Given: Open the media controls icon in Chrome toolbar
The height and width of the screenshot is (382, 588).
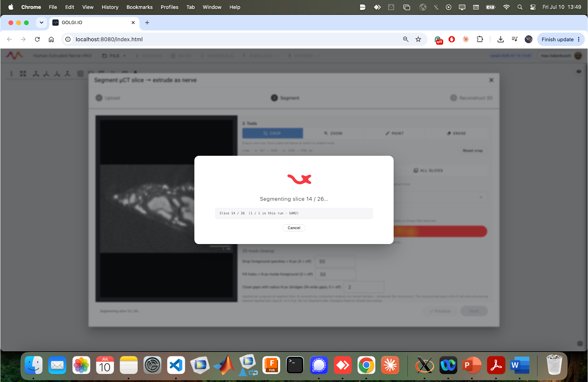Looking at the screenshot, I should coord(514,39).
